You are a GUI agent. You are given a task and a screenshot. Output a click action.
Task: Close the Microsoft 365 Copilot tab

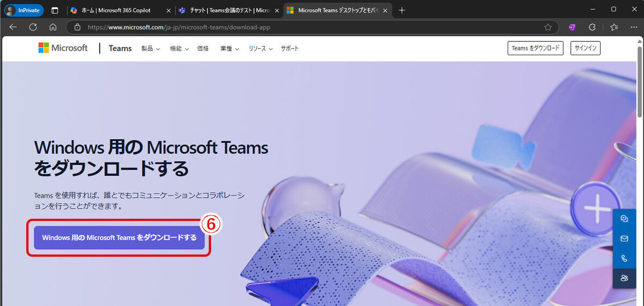click(169, 10)
